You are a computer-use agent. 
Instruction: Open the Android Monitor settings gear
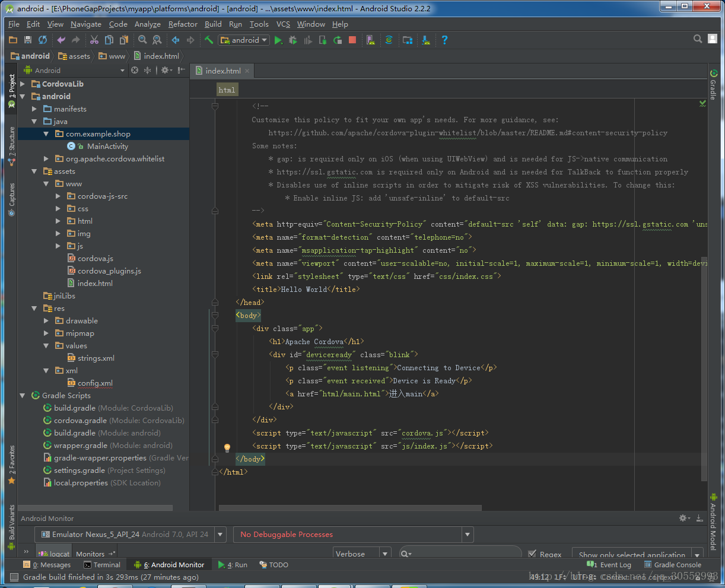pyautogui.click(x=684, y=518)
